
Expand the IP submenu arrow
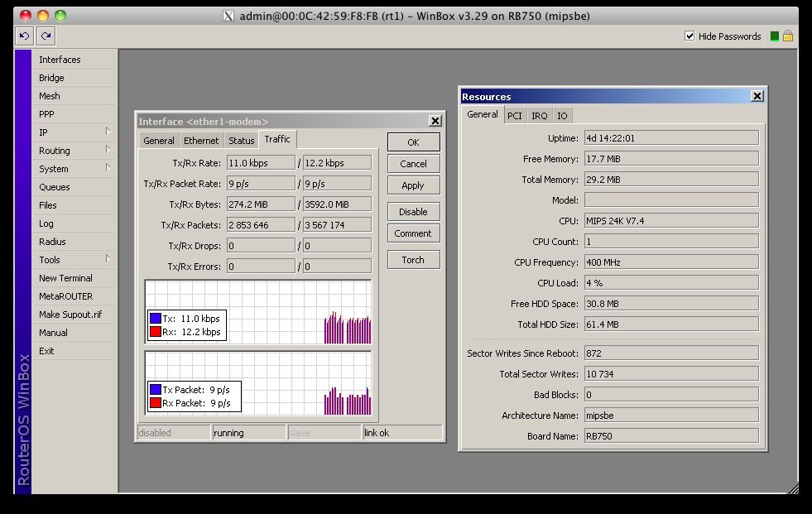108,132
